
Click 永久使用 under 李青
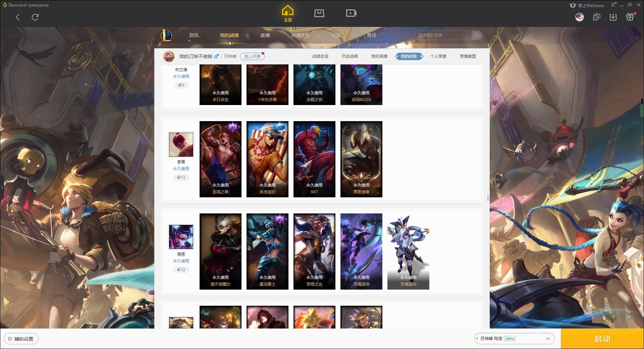(181, 169)
